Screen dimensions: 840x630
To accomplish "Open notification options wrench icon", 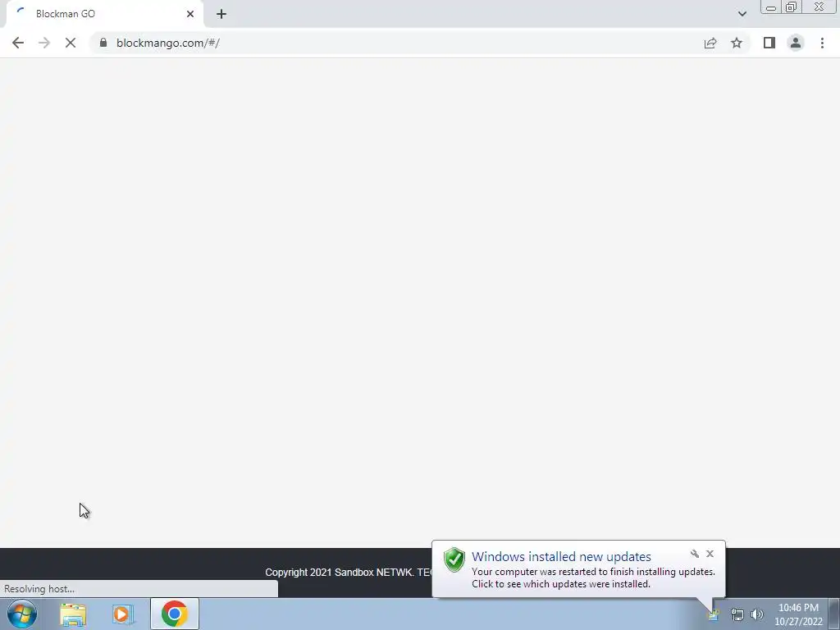I will pyautogui.click(x=694, y=554).
